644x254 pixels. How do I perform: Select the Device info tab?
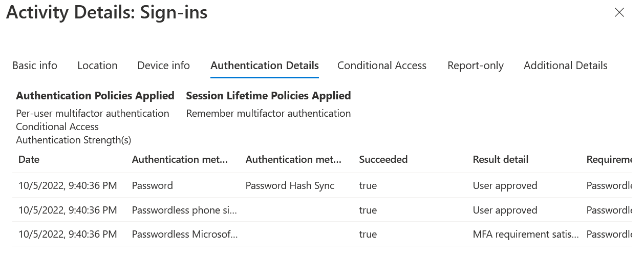point(163,66)
